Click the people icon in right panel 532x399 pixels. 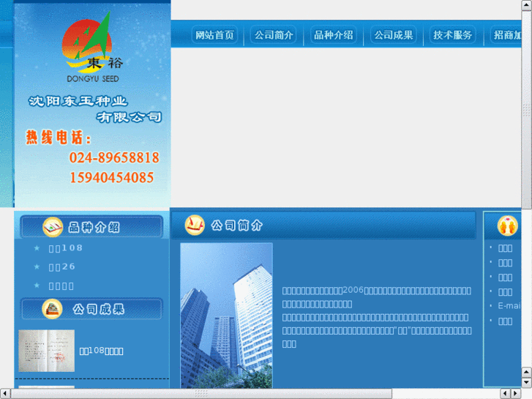[x=508, y=225]
